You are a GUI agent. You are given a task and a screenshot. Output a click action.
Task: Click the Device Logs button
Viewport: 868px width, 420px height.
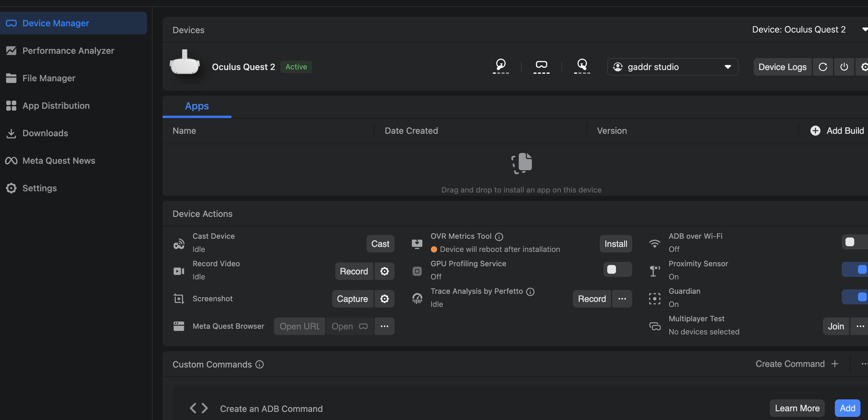(782, 67)
